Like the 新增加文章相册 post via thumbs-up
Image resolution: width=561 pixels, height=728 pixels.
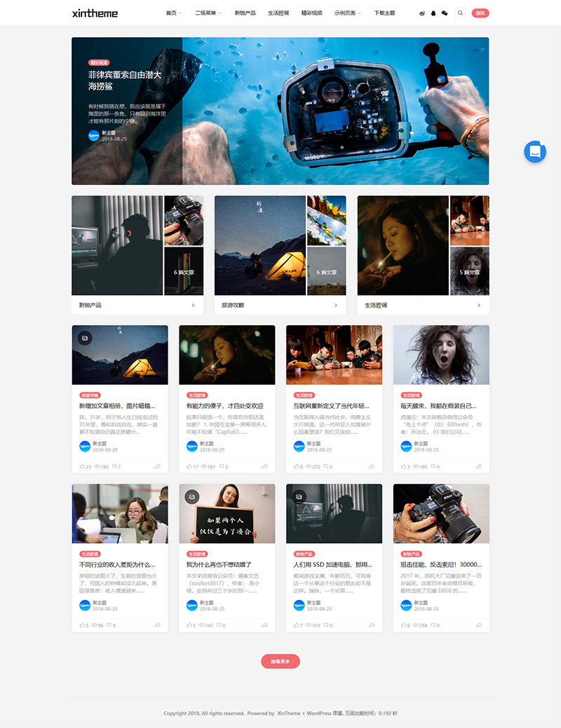point(82,466)
